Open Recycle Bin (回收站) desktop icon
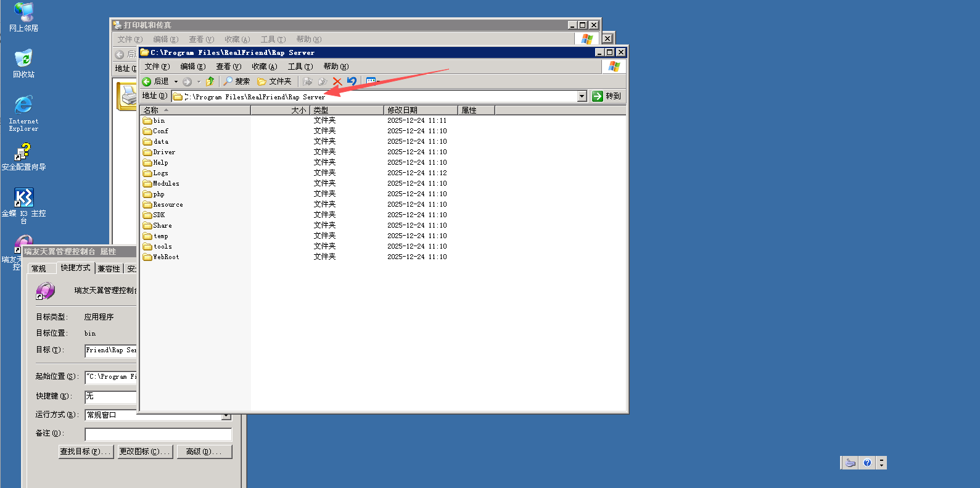The width and height of the screenshot is (980, 488). pyautogui.click(x=23, y=63)
